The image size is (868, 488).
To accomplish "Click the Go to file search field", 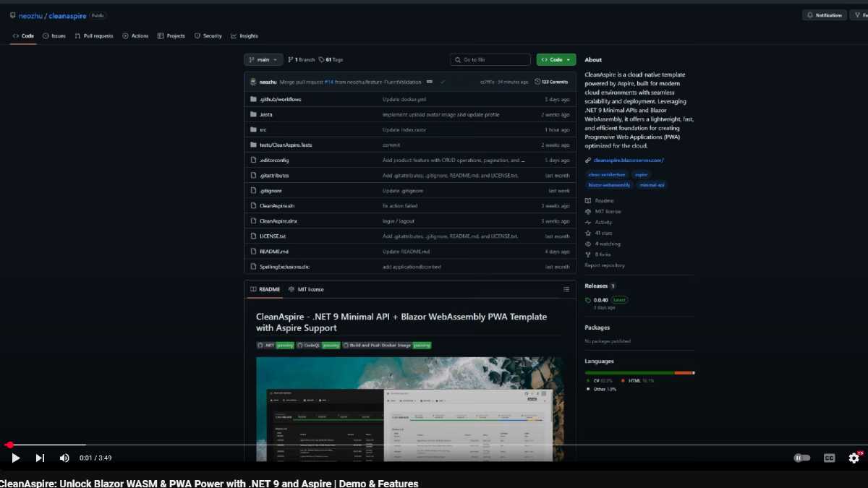I will click(x=492, y=60).
